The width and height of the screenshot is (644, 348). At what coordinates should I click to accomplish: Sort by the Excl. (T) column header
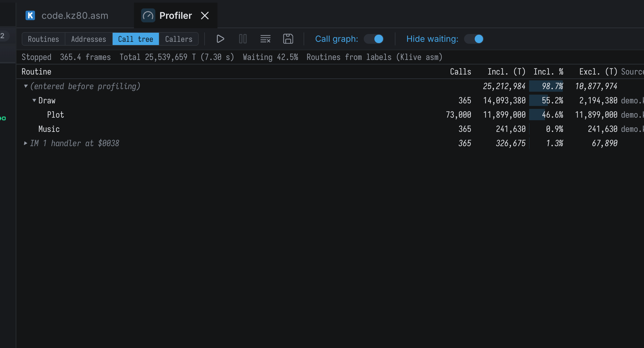pyautogui.click(x=598, y=72)
